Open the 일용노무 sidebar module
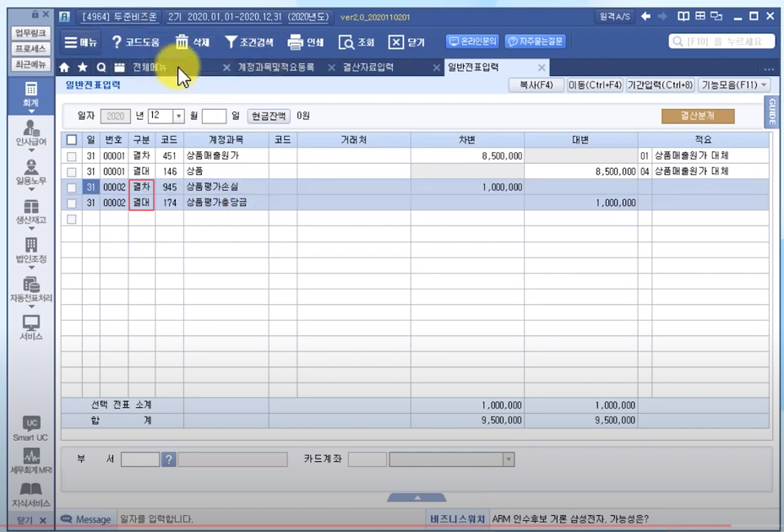The image size is (784, 532). coord(31,175)
